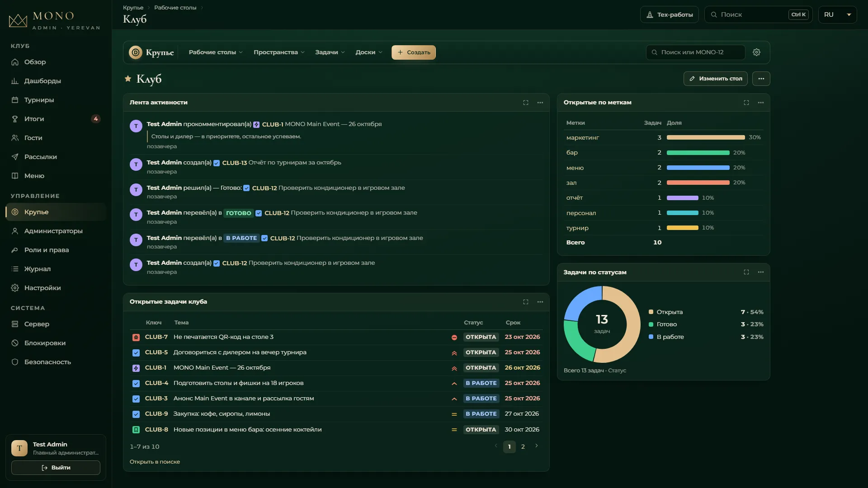Open Задачи по статусам widget options menu
Screen dimensions: 868x488
[x=761, y=272]
